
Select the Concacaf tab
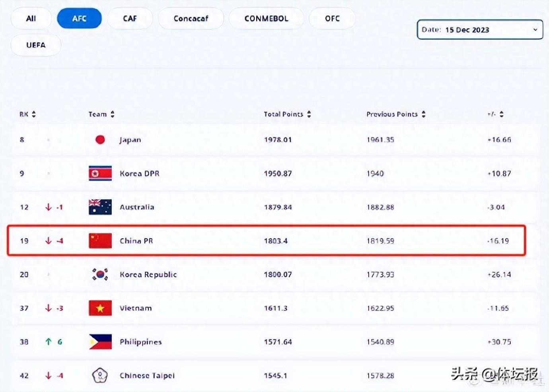click(x=191, y=18)
